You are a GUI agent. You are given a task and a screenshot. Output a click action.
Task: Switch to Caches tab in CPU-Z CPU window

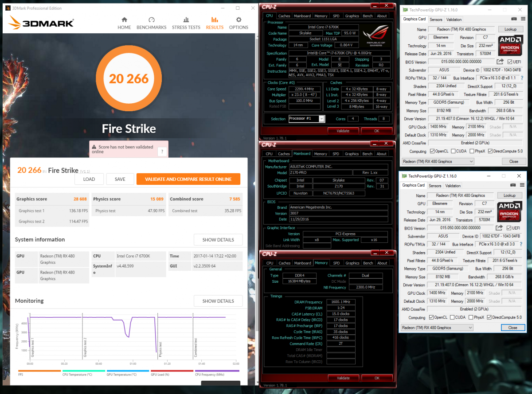284,16
